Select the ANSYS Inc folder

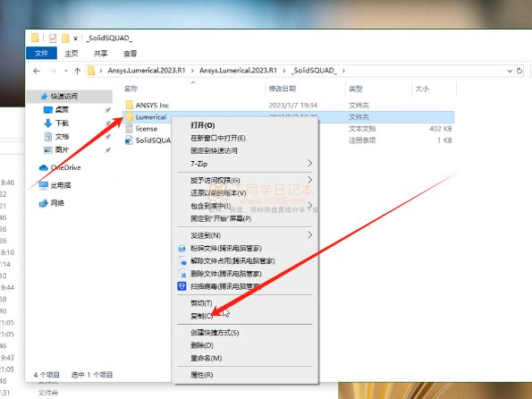tap(152, 106)
